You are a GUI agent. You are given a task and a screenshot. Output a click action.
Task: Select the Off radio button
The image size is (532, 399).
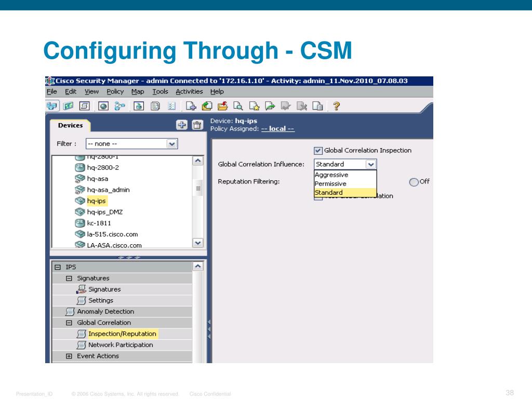(414, 182)
